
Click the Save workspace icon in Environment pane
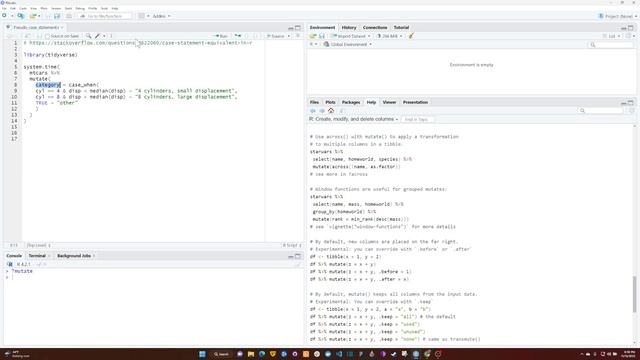click(322, 36)
